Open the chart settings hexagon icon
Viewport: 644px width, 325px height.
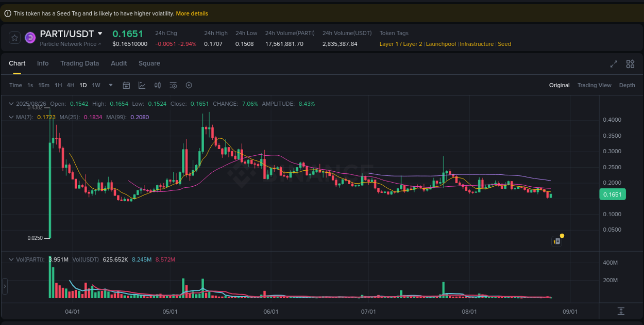(x=189, y=85)
